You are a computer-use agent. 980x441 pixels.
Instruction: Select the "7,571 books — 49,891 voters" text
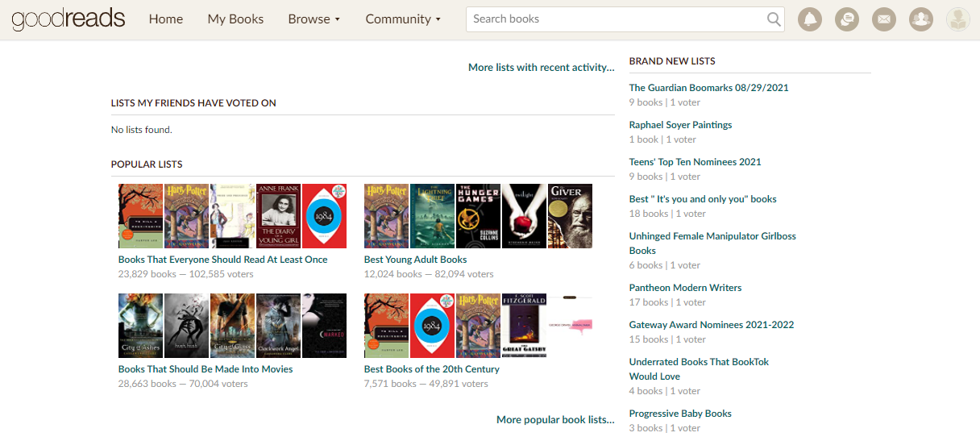pyautogui.click(x=426, y=384)
